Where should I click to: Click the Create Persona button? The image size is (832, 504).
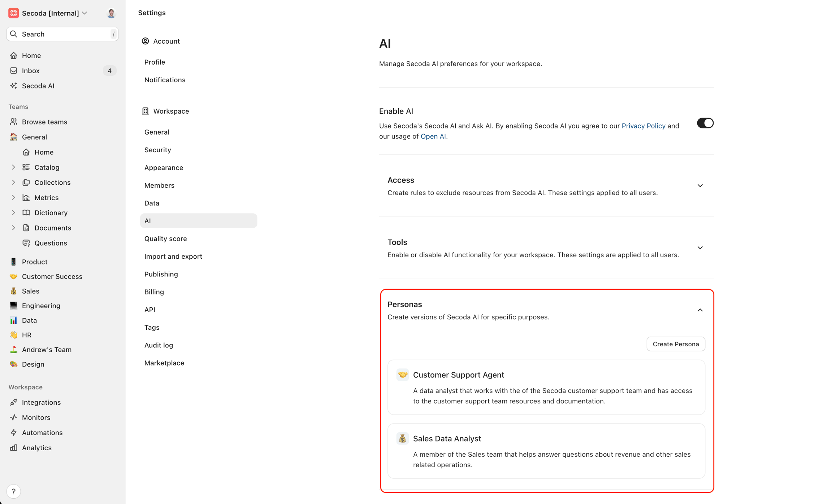click(676, 344)
